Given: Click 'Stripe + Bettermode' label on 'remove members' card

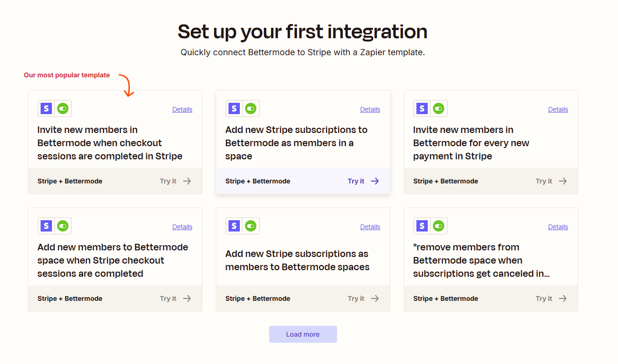Looking at the screenshot, I should point(446,298).
